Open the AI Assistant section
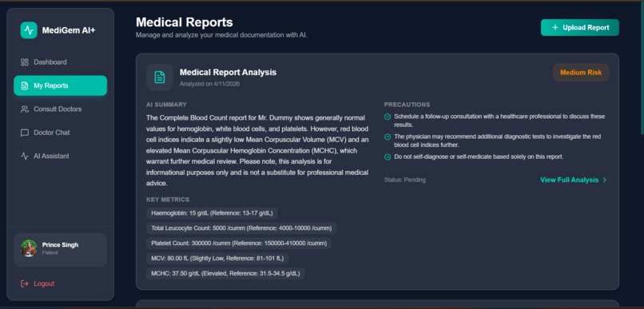644x309 pixels. 61,156
